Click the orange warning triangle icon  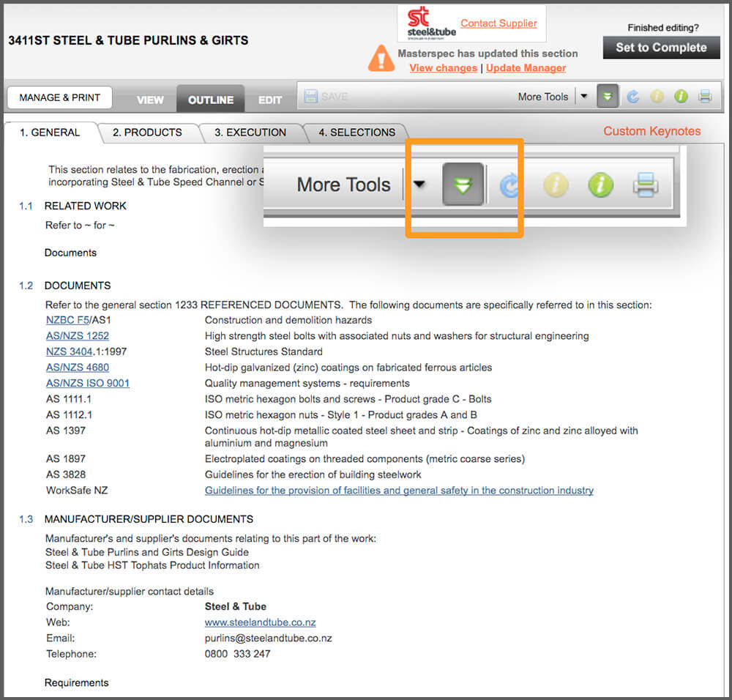point(381,59)
